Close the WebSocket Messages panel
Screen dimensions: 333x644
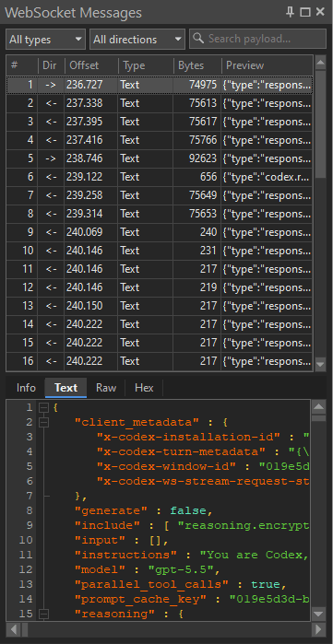[320, 12]
